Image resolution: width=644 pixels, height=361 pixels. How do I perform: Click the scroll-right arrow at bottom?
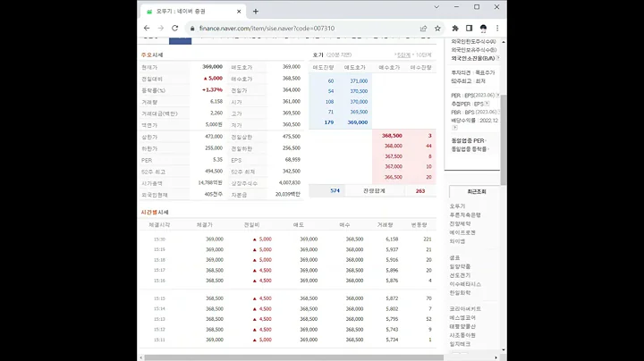point(496,357)
